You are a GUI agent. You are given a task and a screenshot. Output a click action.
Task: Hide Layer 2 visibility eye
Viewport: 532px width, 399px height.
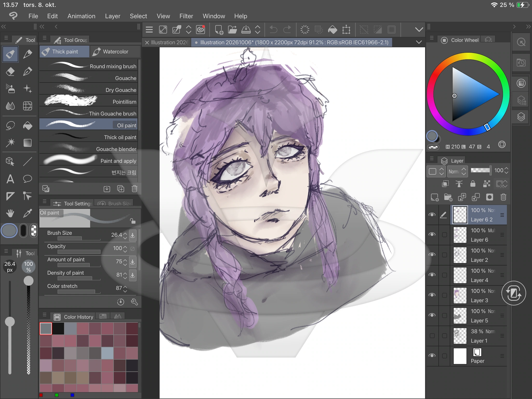click(432, 255)
